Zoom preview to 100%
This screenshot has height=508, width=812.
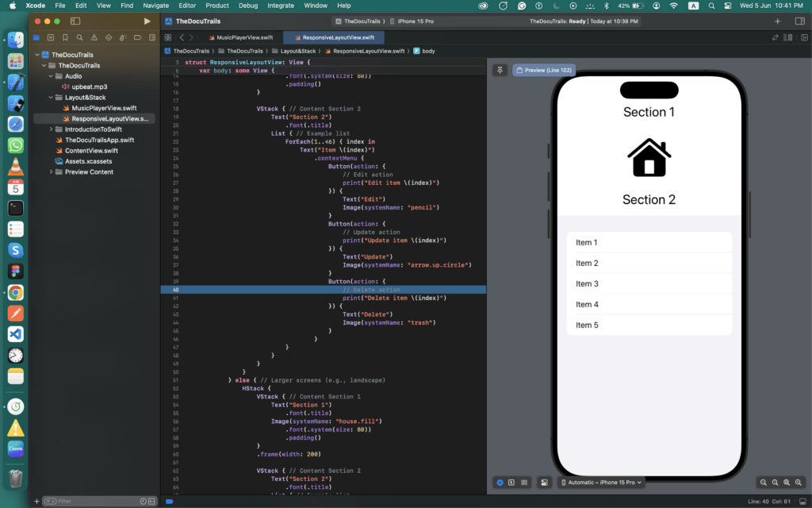(776, 482)
